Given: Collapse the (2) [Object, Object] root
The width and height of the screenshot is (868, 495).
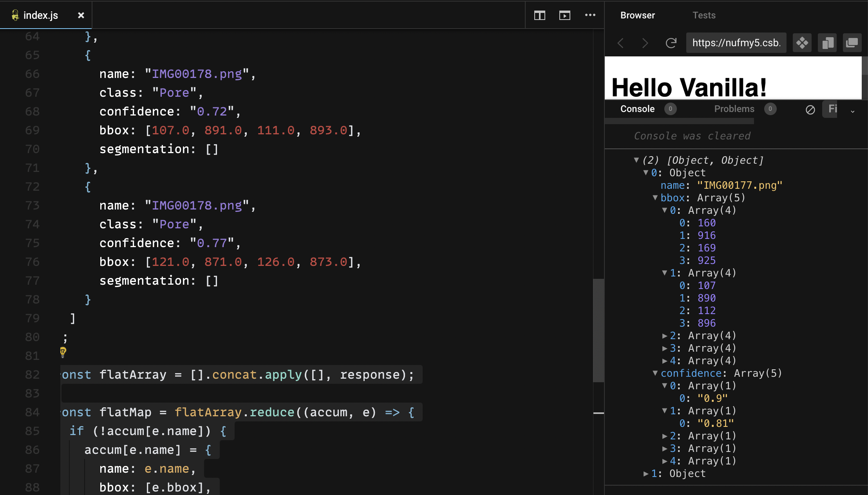Looking at the screenshot, I should coord(637,160).
